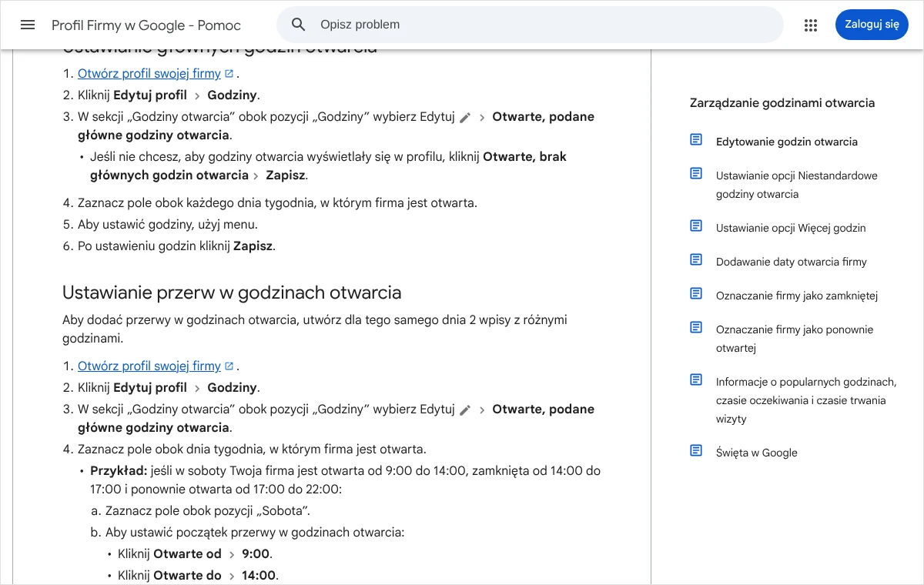Click document icon beside Więcej godzin
924x585 pixels.
click(696, 226)
